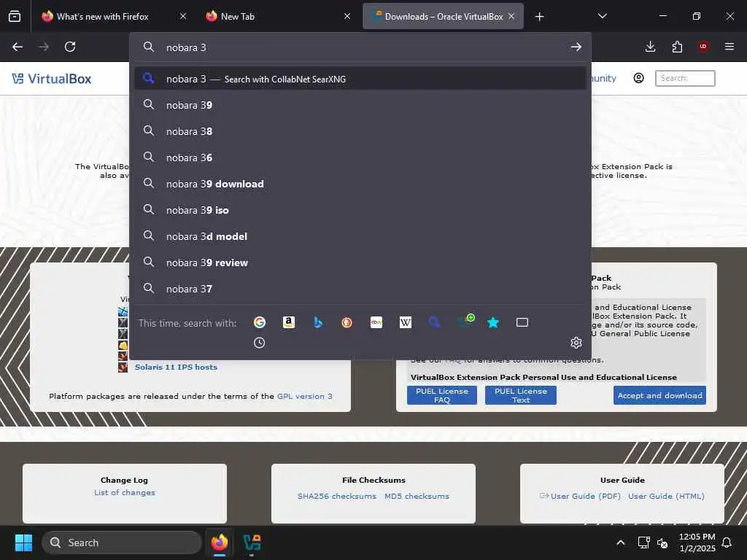Open the User Guide (HTML) link
This screenshot has width=747, height=560.
click(x=666, y=496)
